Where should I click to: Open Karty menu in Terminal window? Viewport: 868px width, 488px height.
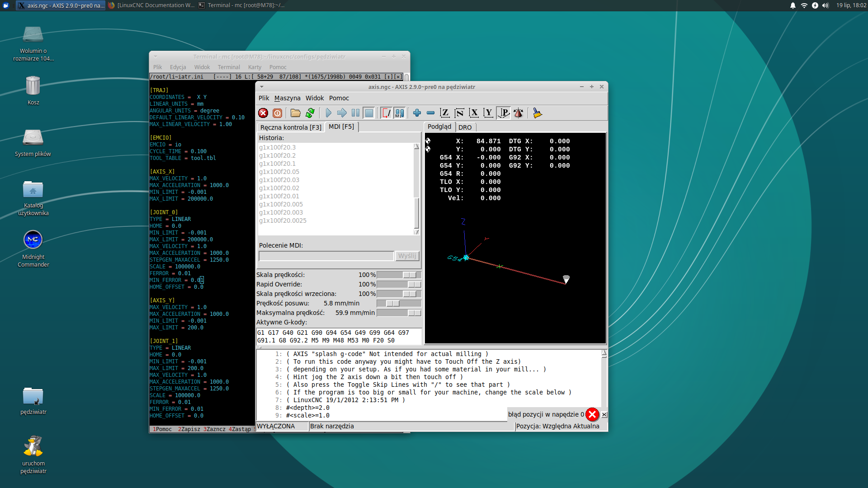[x=255, y=67]
